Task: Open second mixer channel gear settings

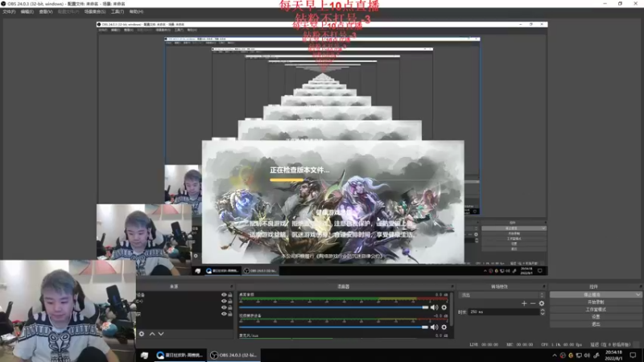Action: 444,327
